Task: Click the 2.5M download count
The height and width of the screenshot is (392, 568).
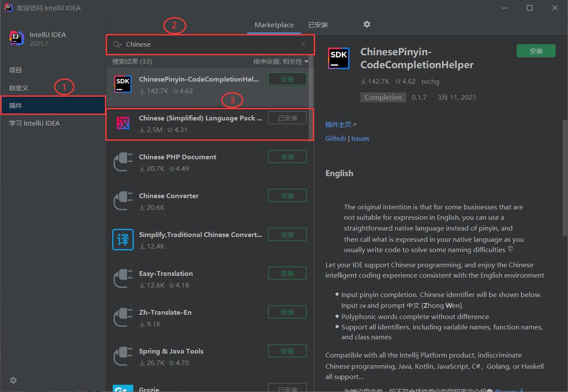Action: (151, 130)
